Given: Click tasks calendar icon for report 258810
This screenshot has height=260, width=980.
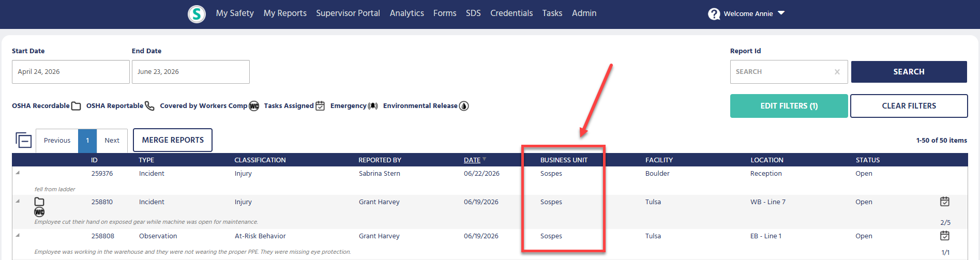Looking at the screenshot, I should pos(945,202).
